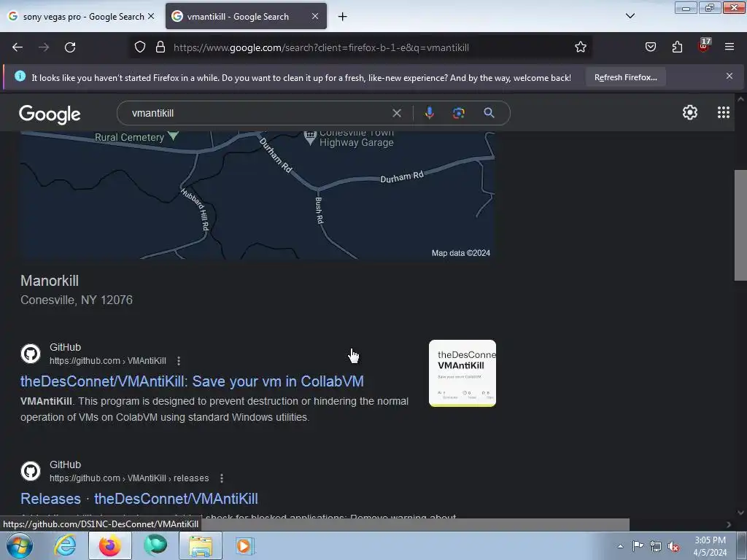Click the Manorkill place heading

tap(50, 281)
